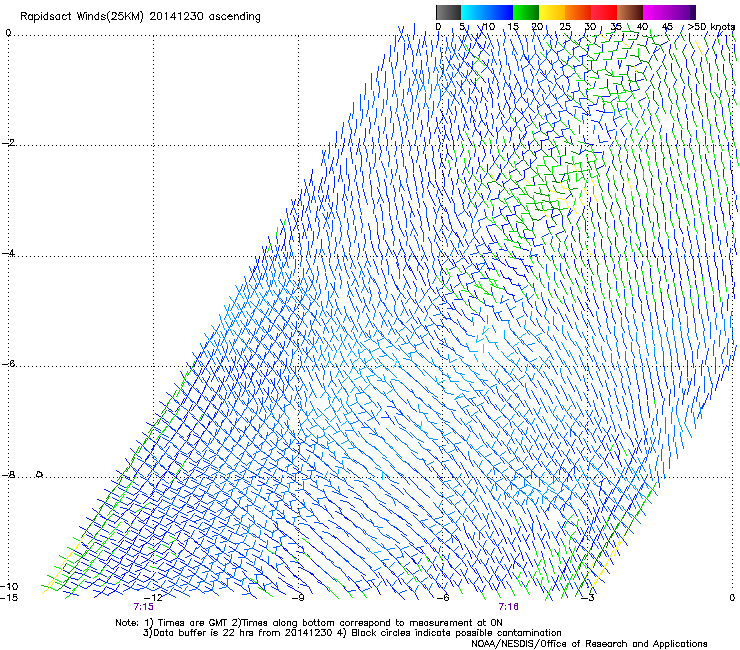
Task: Click the '-2' latitude axis label
Action: (x=8, y=143)
